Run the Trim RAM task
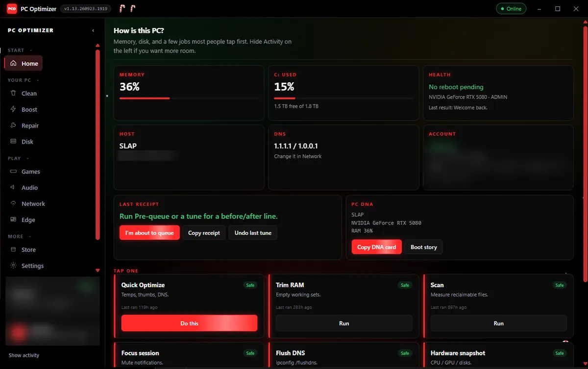 pyautogui.click(x=344, y=323)
